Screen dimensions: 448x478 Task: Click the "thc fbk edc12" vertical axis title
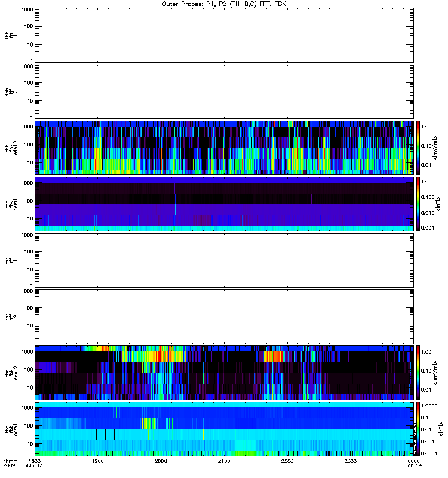[11, 373]
